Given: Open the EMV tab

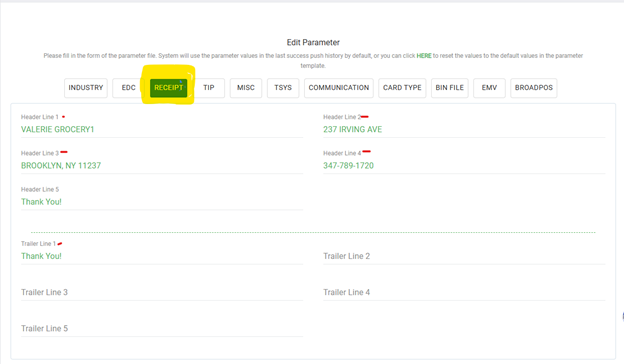Looking at the screenshot, I should coord(489,88).
